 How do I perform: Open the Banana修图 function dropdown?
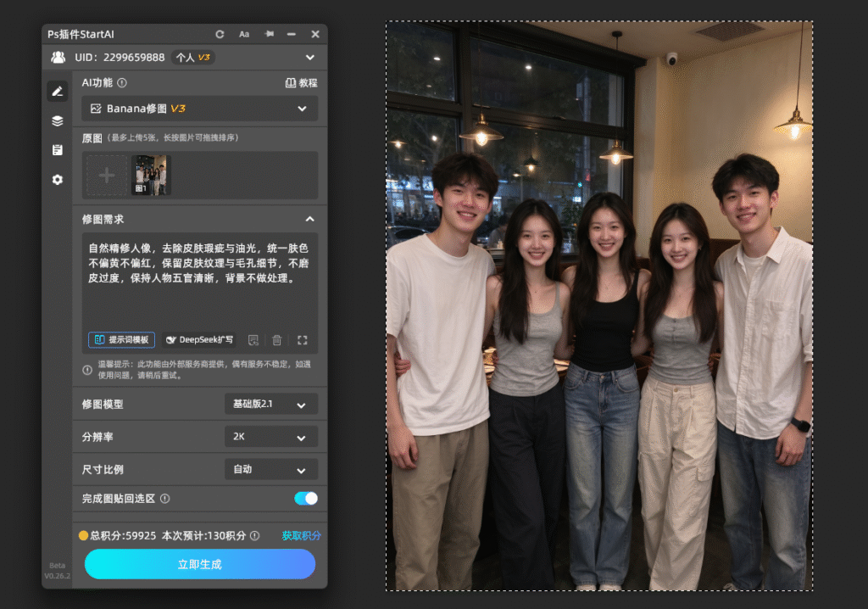tap(200, 109)
